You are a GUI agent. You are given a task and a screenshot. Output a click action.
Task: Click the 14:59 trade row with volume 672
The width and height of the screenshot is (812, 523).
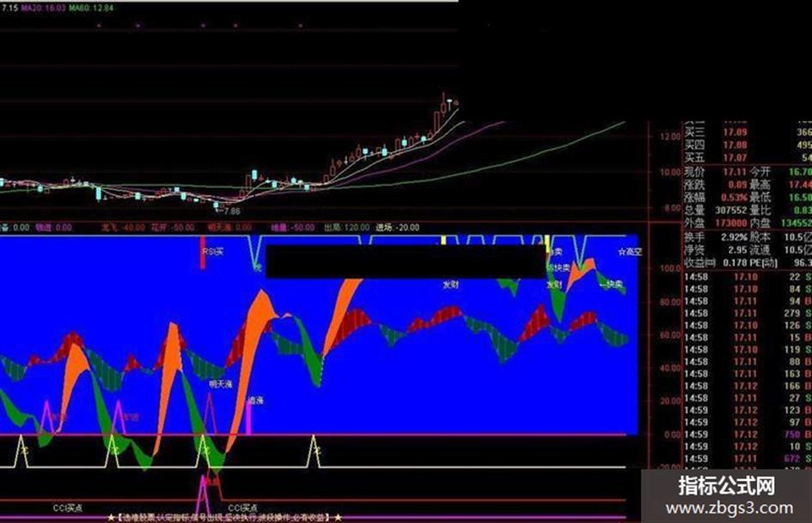[748, 459]
